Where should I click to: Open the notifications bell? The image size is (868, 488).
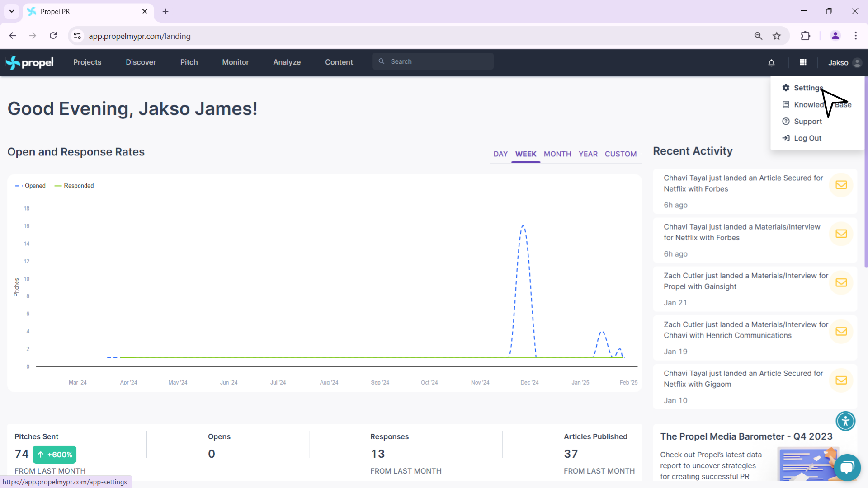point(771,63)
